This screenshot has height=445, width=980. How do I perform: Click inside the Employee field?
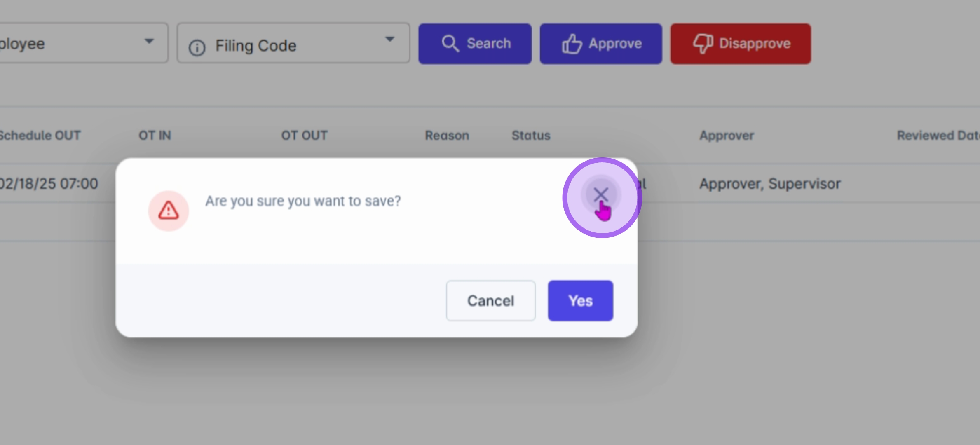coord(62,44)
